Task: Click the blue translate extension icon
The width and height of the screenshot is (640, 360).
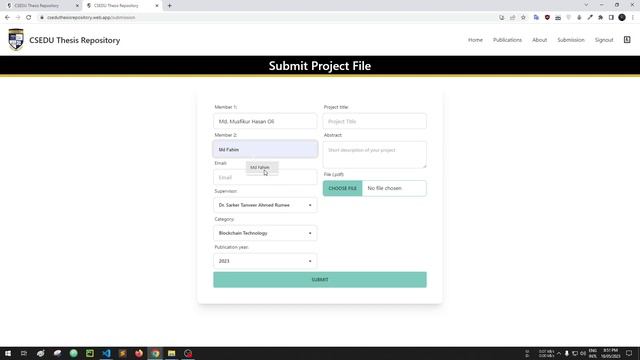Action: (536, 18)
